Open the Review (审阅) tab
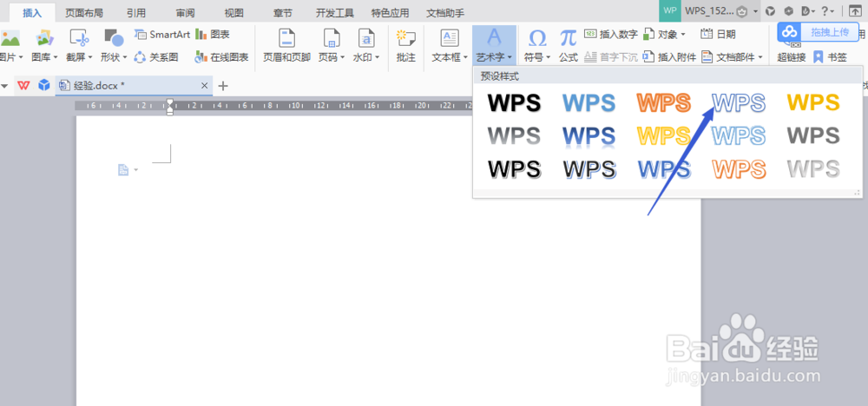 click(x=186, y=13)
